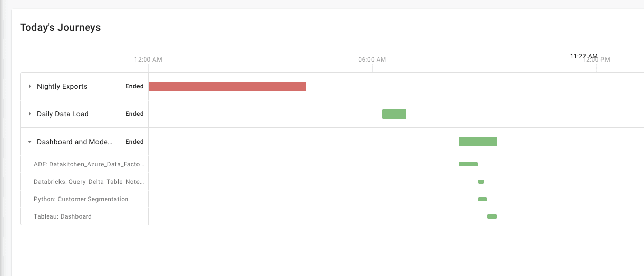Select the Nightly Exports journey name
The width and height of the screenshot is (644, 276).
coord(62,86)
